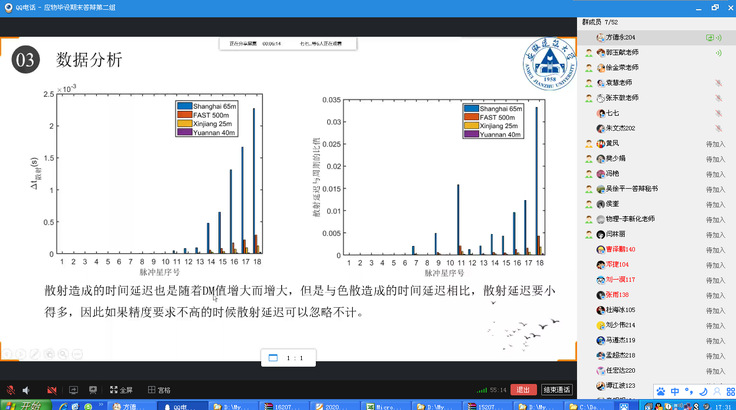This screenshot has height=410, width=736.
Task: Click 待加入 status next to 黄风
Action: 715,143
